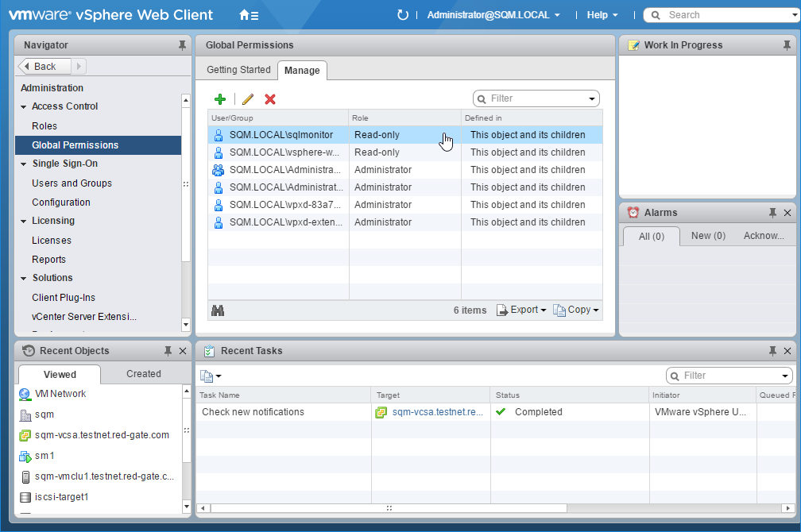Click the Back button in Navigator
Screen dimensions: 801x532
click(44, 67)
